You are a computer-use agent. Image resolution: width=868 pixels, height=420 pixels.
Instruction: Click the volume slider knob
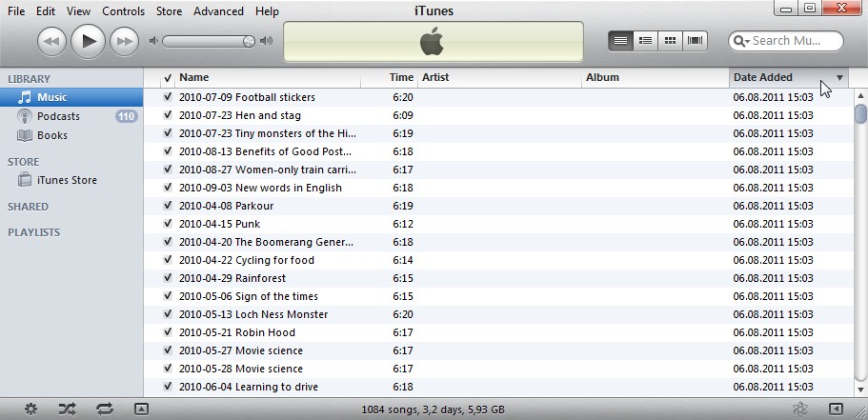click(x=249, y=42)
